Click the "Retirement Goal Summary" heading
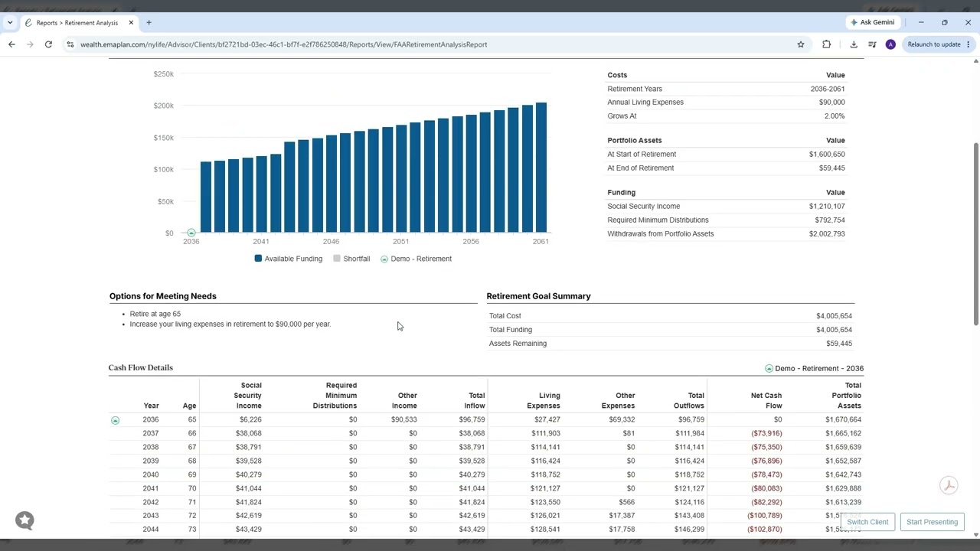 point(538,296)
